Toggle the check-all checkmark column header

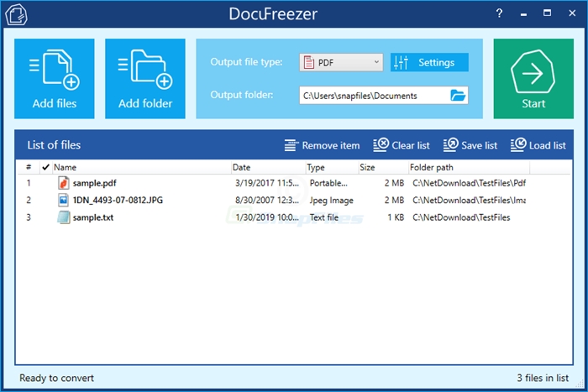(x=45, y=167)
